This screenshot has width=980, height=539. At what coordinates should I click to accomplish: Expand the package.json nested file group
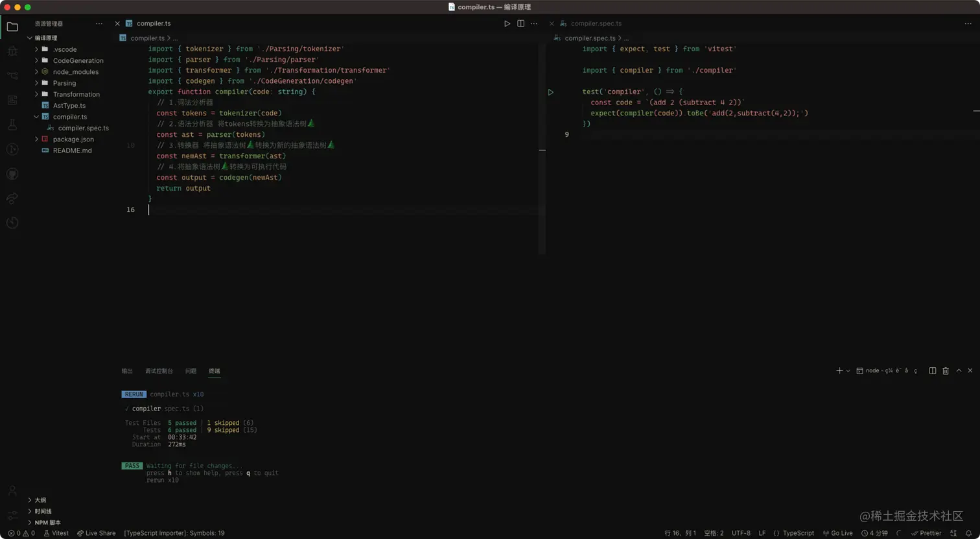(x=37, y=139)
